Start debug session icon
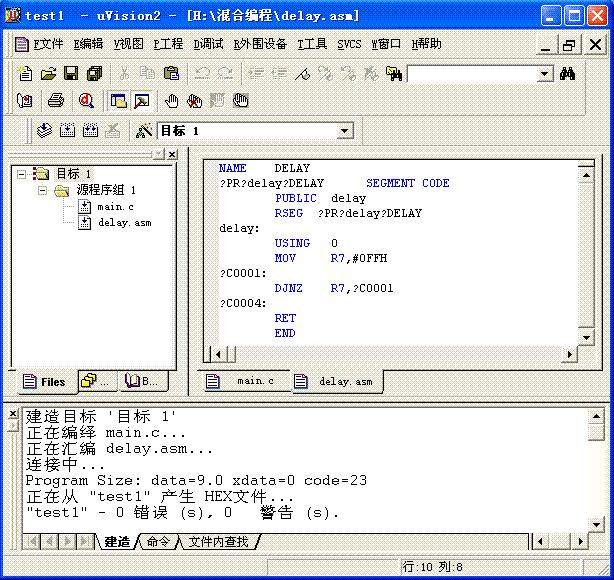This screenshot has width=614, height=580. tap(86, 101)
